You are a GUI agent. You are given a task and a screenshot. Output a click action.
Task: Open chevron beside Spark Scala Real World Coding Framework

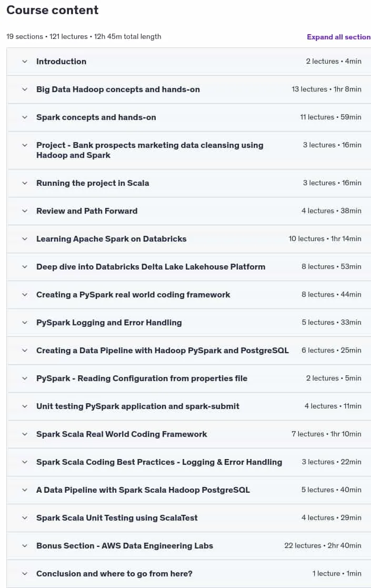pos(25,434)
